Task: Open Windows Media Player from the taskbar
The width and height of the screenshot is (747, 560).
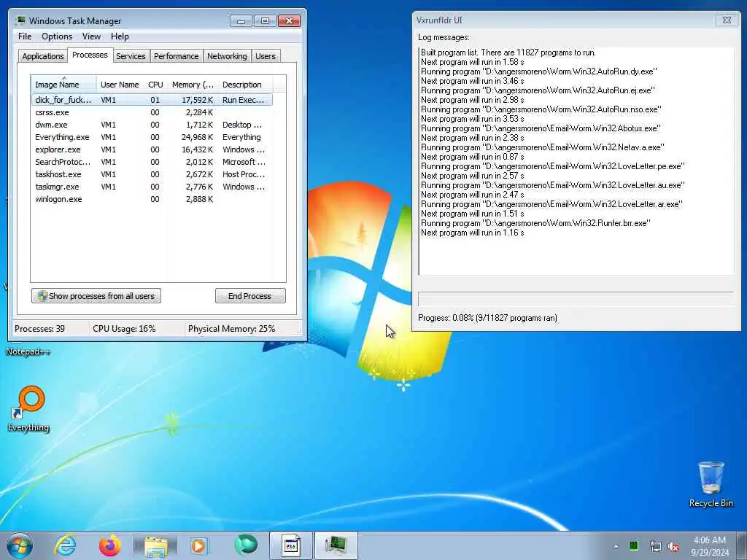Action: [198, 545]
